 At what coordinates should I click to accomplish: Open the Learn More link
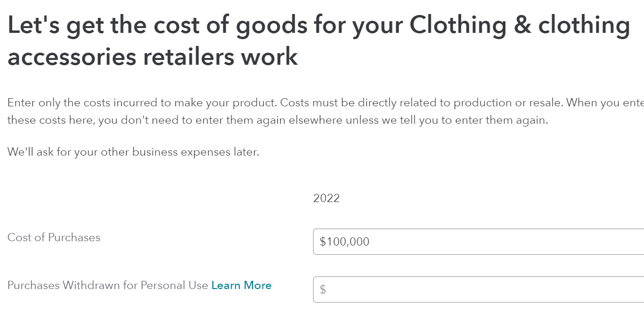[241, 285]
